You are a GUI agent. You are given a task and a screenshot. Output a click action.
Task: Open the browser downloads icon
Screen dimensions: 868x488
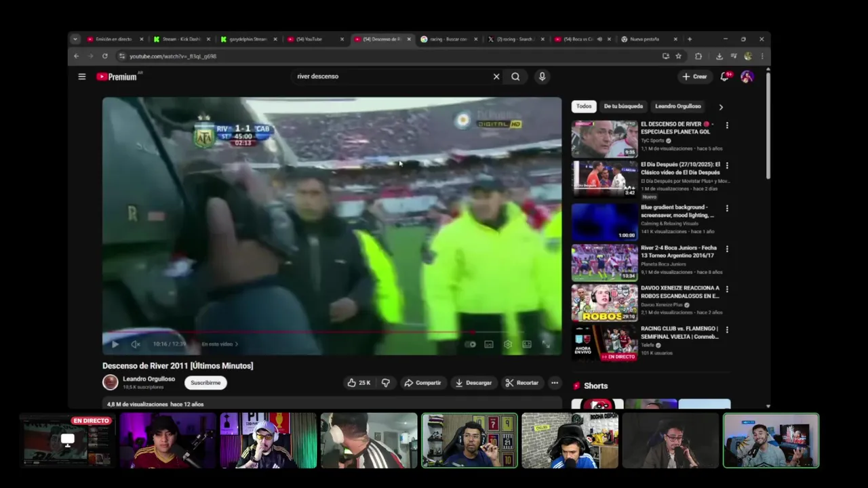coord(719,56)
